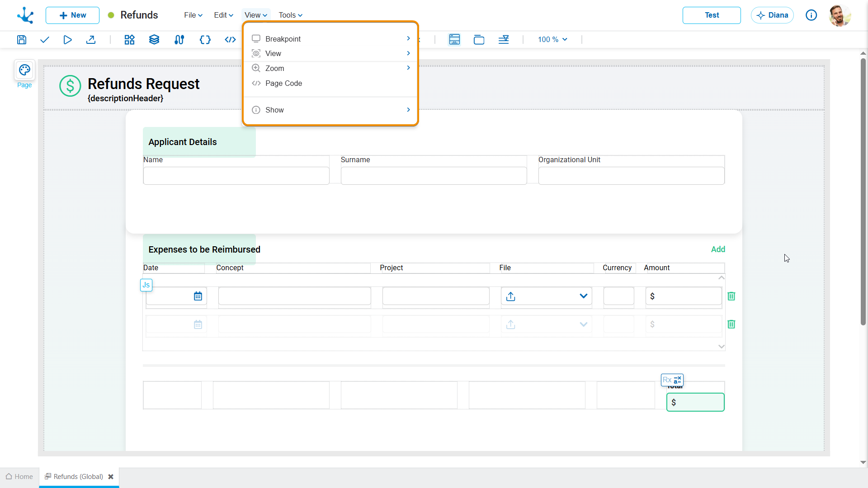Expand the View submenu entry
This screenshot has height=488, width=868.
(330, 53)
